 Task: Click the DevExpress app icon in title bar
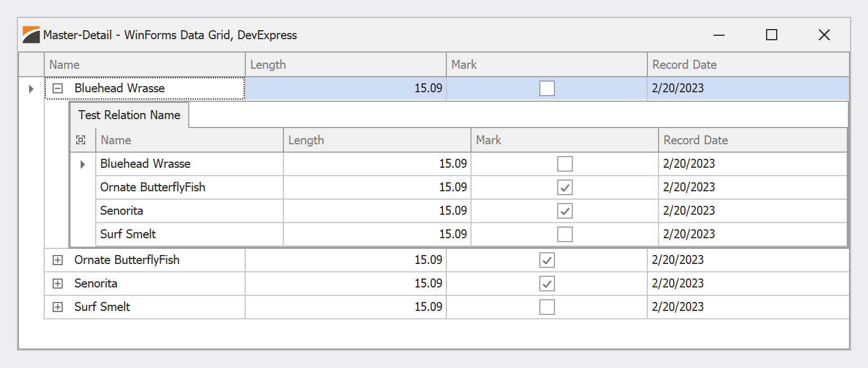(x=31, y=35)
